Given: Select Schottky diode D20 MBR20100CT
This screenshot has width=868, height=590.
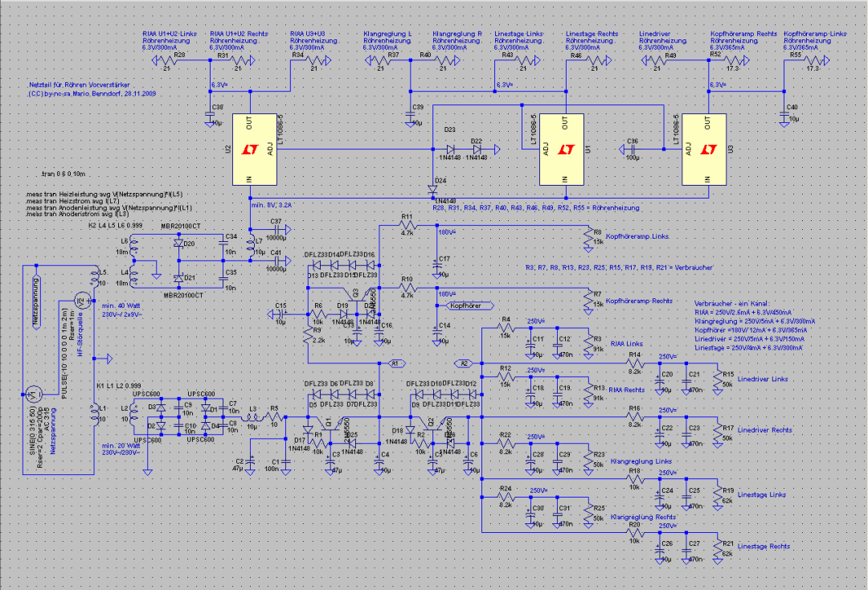Looking at the screenshot, I should [178, 244].
